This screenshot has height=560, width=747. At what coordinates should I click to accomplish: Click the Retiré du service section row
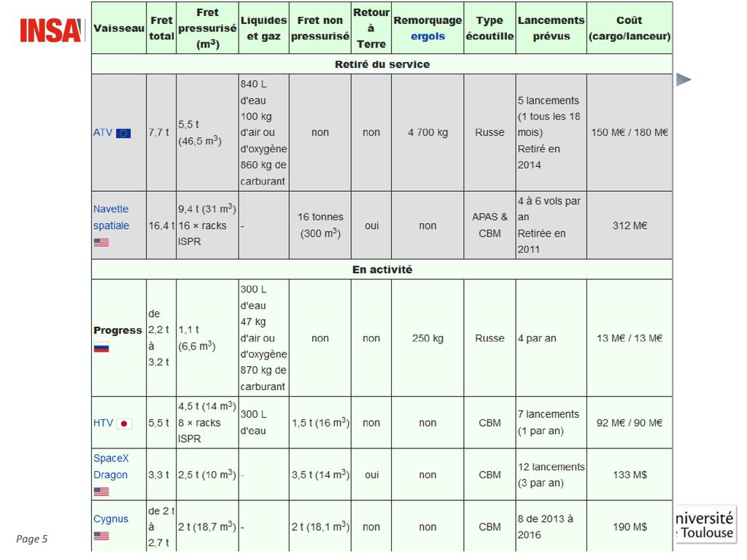point(382,64)
